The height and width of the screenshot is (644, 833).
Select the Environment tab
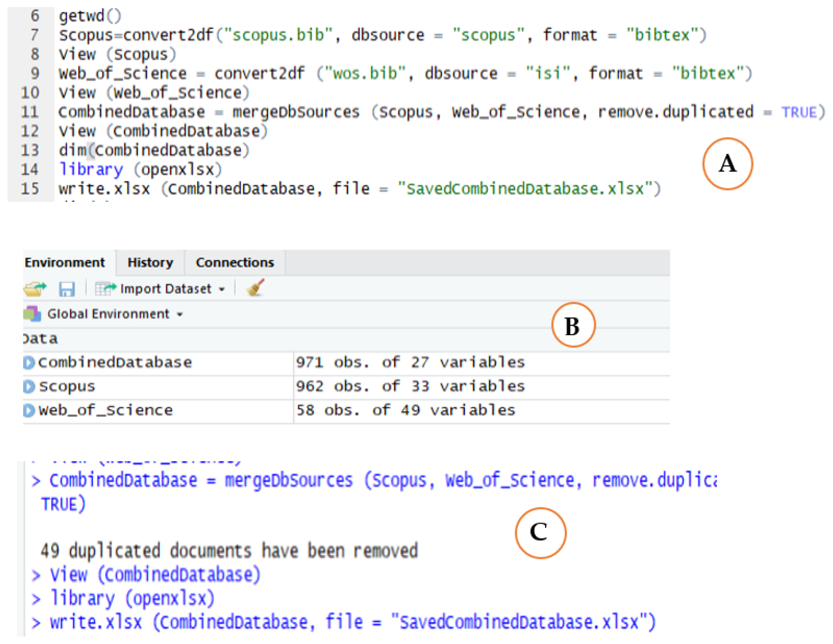[x=64, y=263]
